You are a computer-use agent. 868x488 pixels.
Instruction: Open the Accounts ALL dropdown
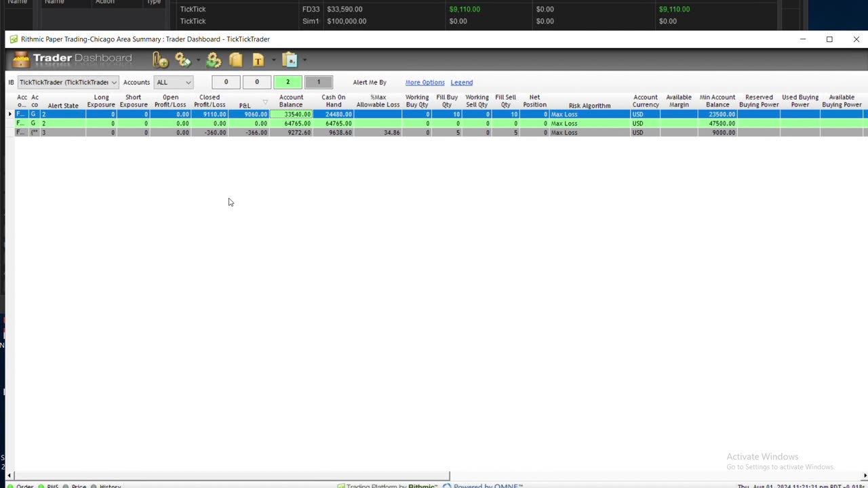coord(174,82)
